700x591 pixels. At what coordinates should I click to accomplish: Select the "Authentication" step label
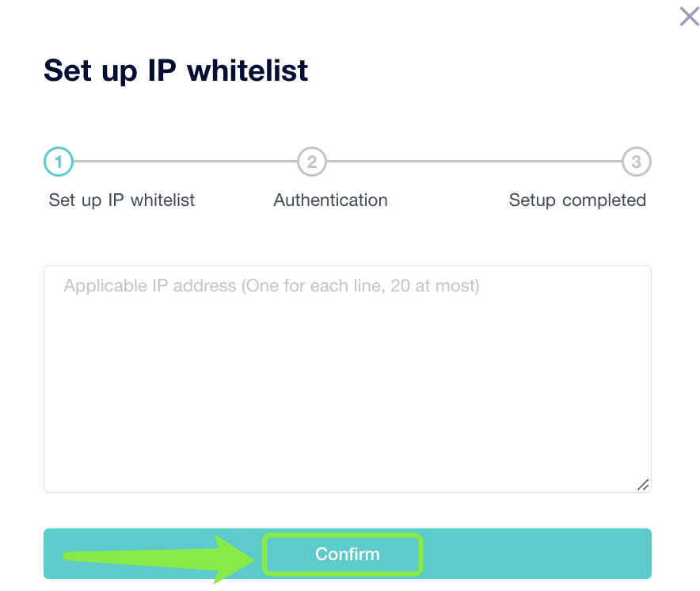[x=330, y=200]
